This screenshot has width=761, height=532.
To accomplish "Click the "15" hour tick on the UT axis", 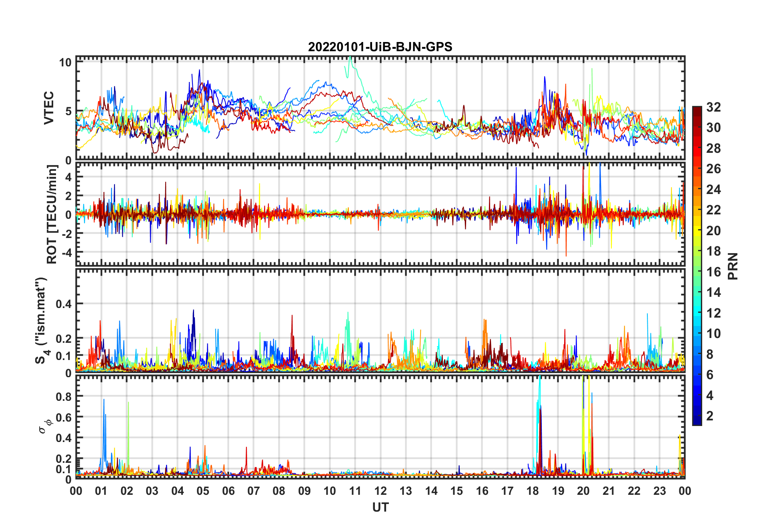I will (x=457, y=491).
